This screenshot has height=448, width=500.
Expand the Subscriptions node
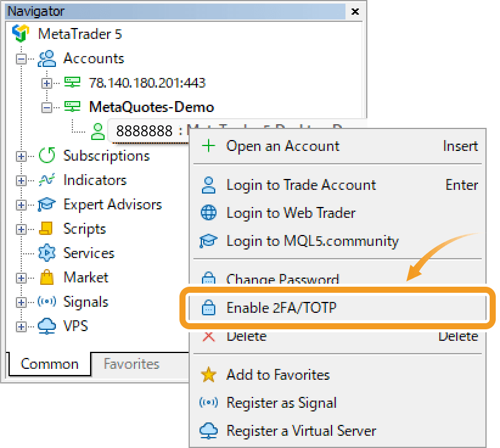click(x=21, y=156)
